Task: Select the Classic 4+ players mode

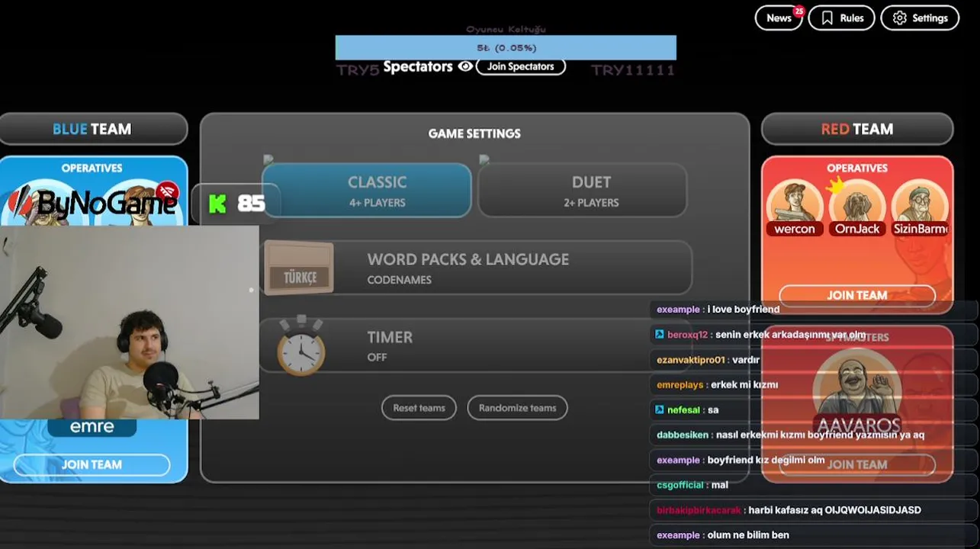Action: tap(367, 190)
